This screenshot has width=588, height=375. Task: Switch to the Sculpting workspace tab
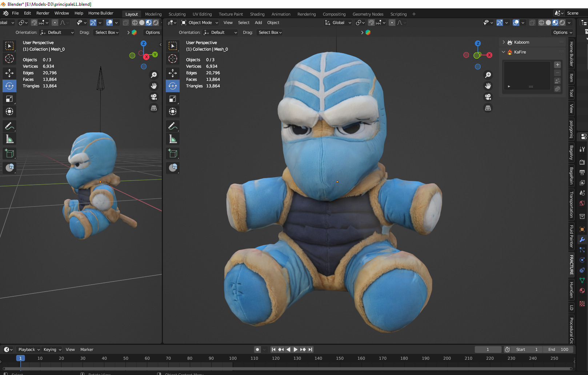[x=177, y=14]
